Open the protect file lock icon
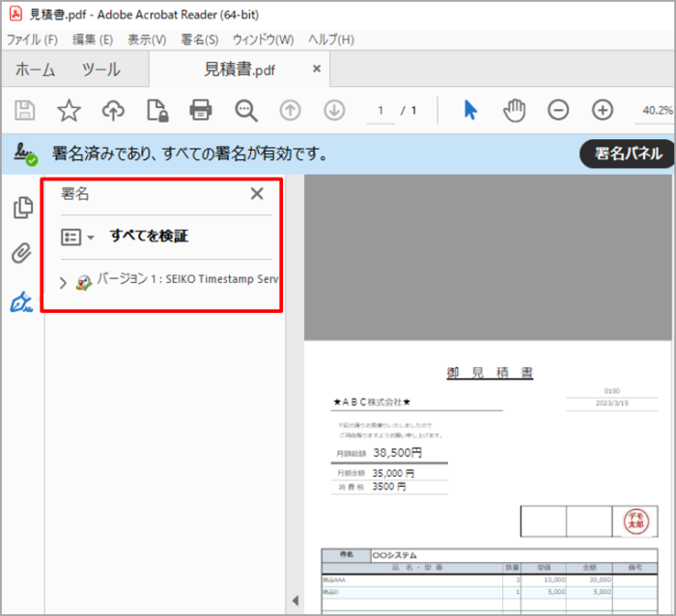Screen dimensions: 676x616 (x=157, y=111)
